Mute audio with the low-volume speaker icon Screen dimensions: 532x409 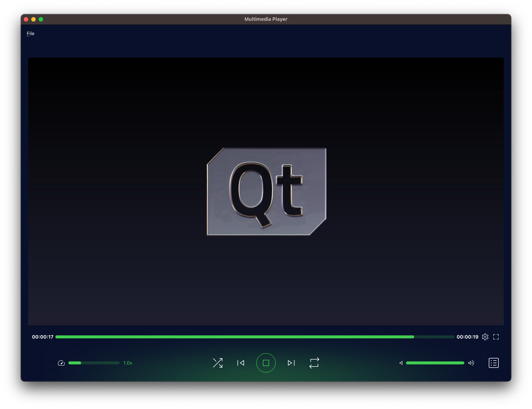point(401,363)
